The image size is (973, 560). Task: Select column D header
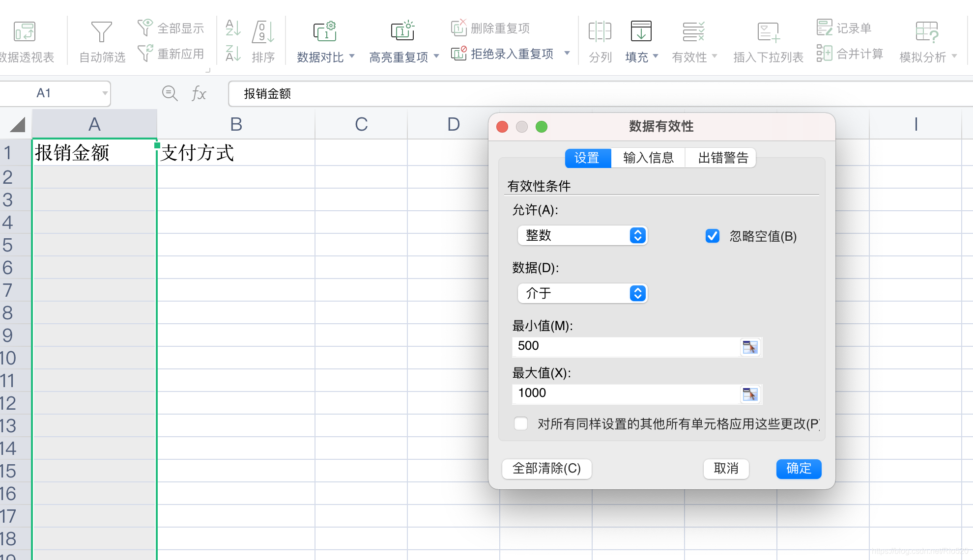tap(454, 125)
